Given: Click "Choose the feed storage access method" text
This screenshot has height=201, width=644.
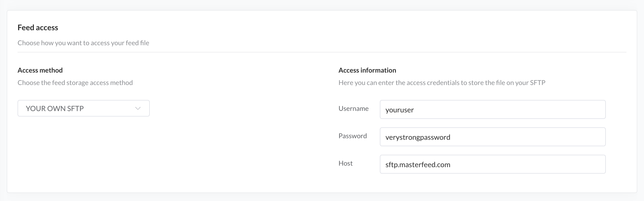Looking at the screenshot, I should coord(75,83).
